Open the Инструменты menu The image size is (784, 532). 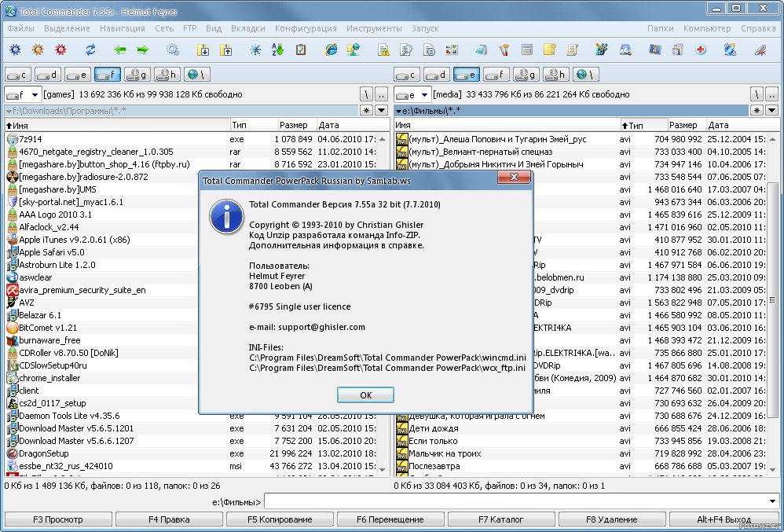374,28
